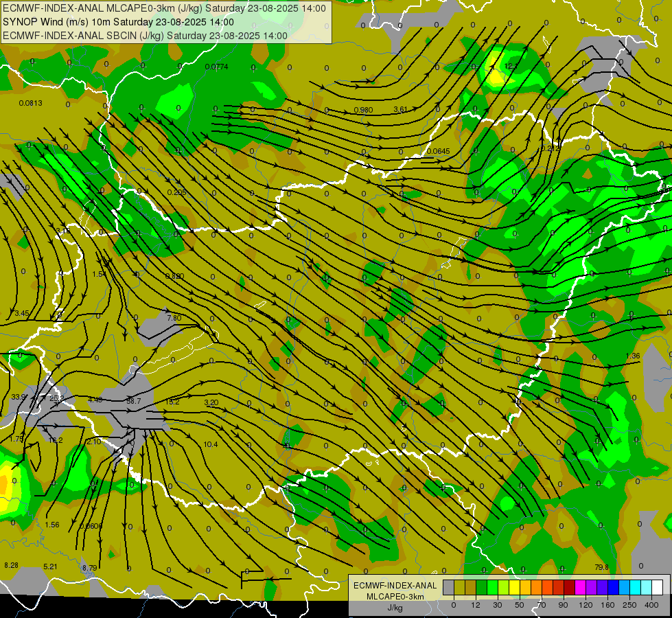Click legend tick label '400'
Viewport: 672px width, 618px height.
coord(651,605)
